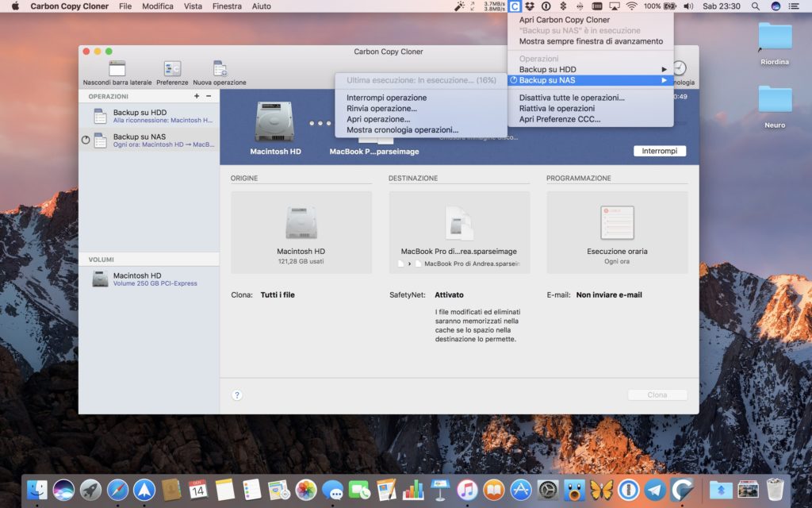
Task: Open the SafetyNet Attivato popup
Action: tap(449, 295)
